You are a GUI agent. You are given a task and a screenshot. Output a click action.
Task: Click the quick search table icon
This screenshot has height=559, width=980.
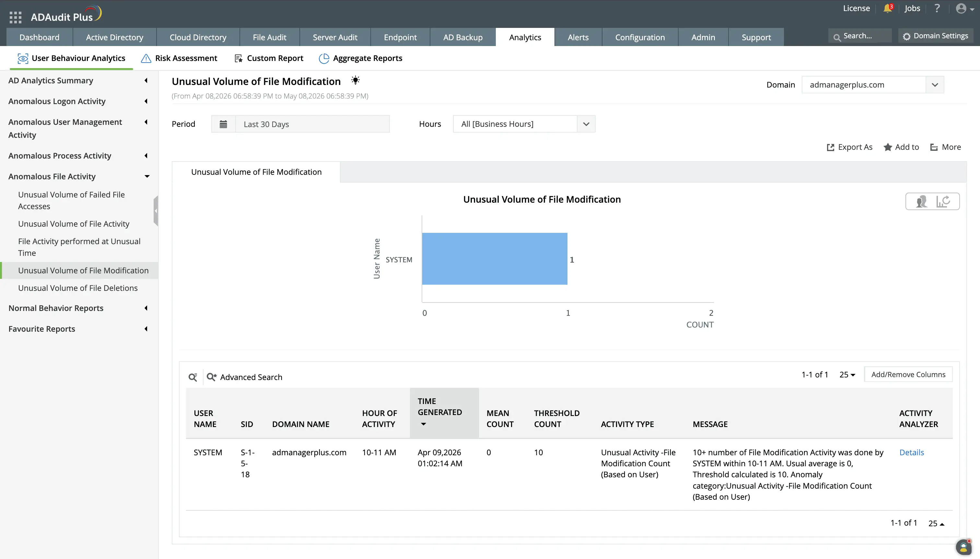tap(193, 377)
